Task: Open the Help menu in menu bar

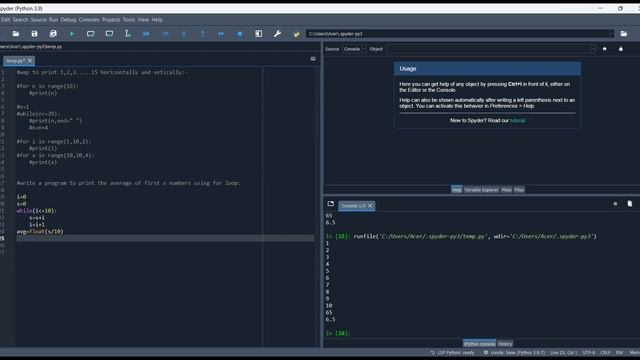Action: coord(157,20)
